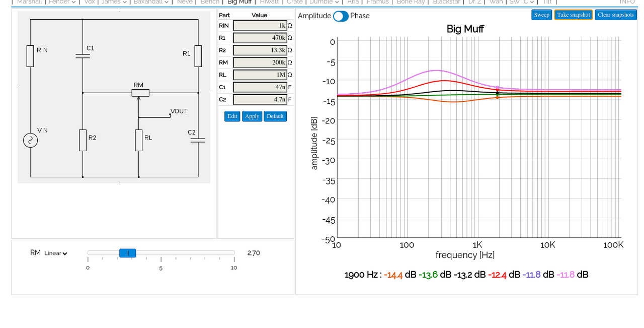Click the R2 value input field
The image size is (644, 328).
point(260,50)
